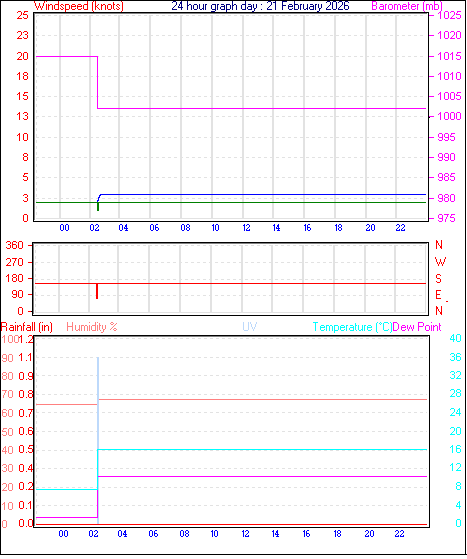Viewport: 467px width, 559px height.
Task: Click the 360 wind direction axis value
Action: (14, 245)
